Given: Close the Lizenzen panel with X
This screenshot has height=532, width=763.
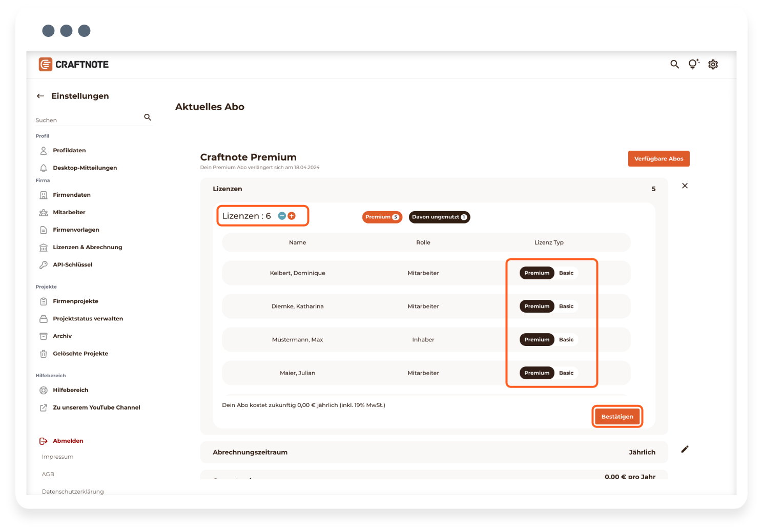Looking at the screenshot, I should point(685,186).
